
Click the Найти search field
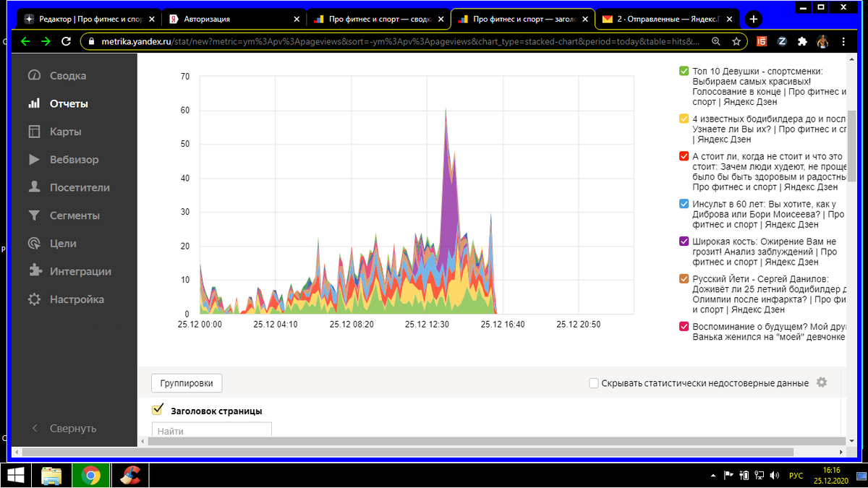coord(211,430)
